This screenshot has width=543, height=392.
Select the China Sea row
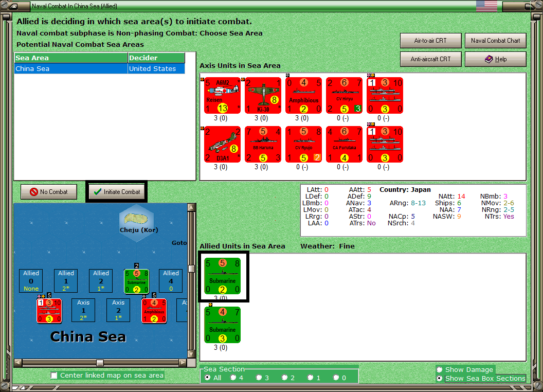click(x=99, y=68)
